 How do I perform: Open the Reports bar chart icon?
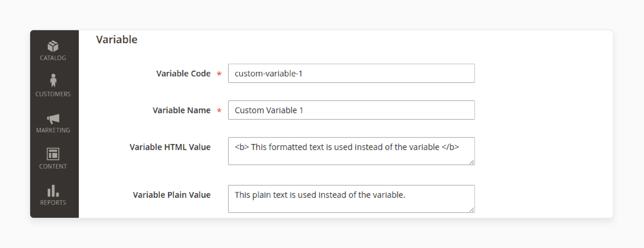[53, 191]
